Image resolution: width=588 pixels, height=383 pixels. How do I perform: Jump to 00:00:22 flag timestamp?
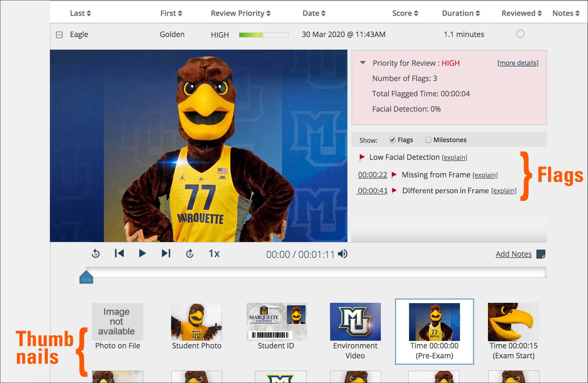(x=372, y=175)
